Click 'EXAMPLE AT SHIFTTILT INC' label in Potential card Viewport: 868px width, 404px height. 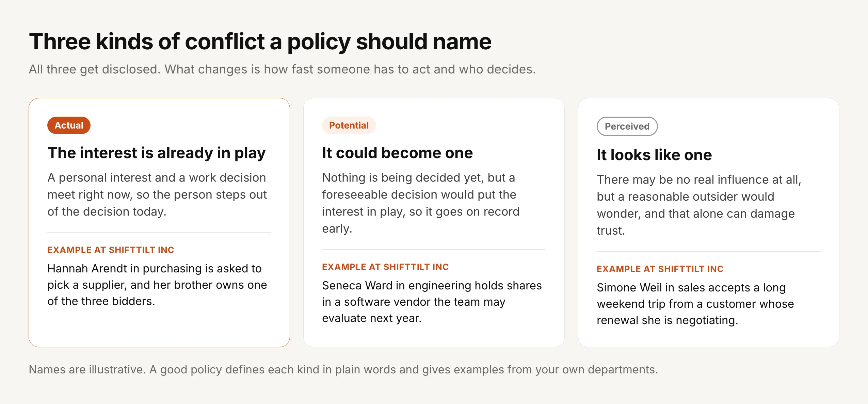pyautogui.click(x=385, y=267)
